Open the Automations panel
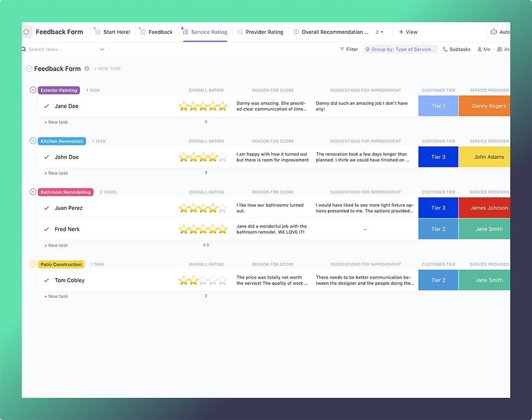This screenshot has width=532, height=420. coord(500,31)
